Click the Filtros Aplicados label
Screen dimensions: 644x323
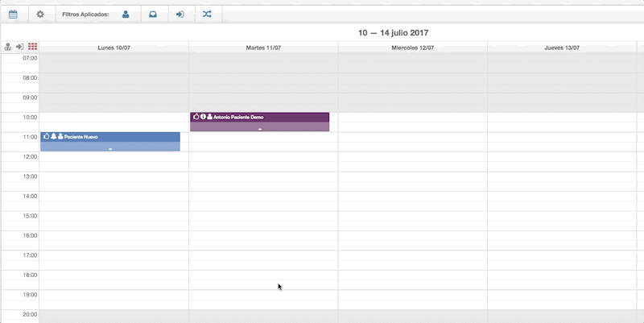(85, 14)
